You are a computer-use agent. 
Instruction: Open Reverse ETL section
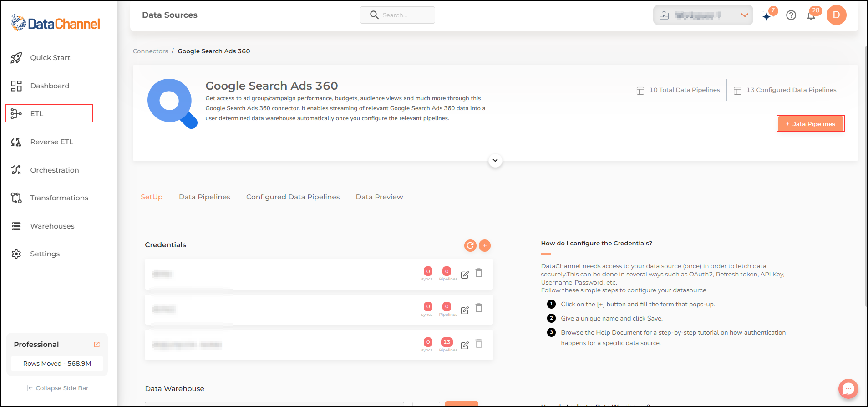pos(51,142)
